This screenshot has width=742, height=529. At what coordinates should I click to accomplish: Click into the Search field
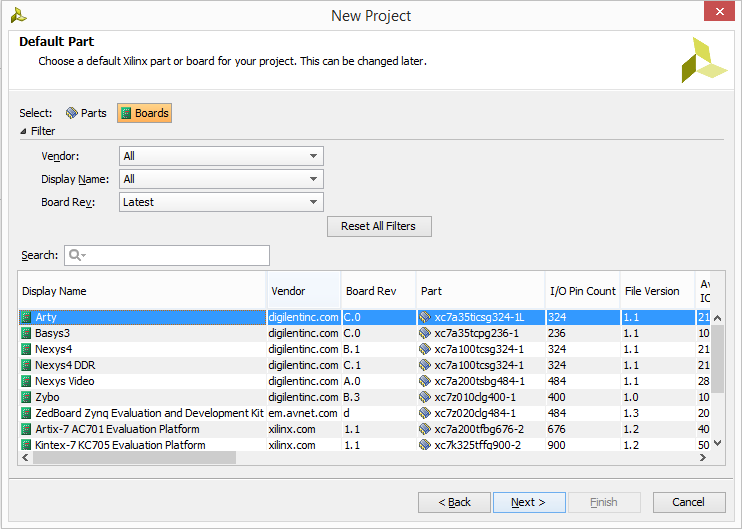[x=167, y=256]
